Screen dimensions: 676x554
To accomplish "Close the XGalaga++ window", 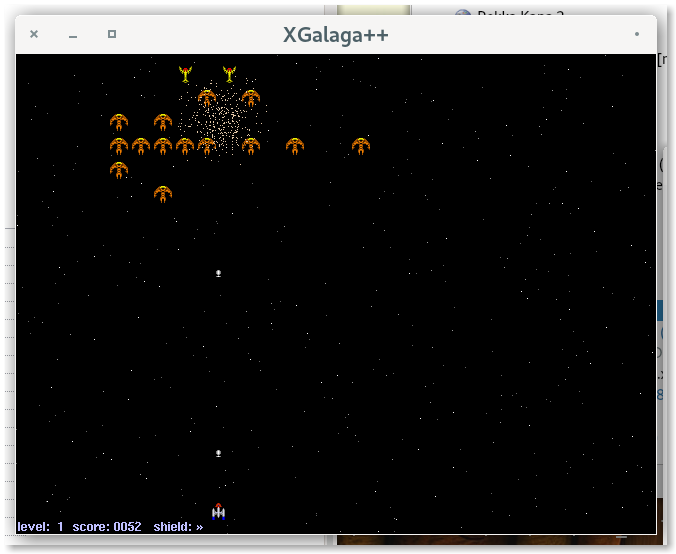I will [34, 34].
